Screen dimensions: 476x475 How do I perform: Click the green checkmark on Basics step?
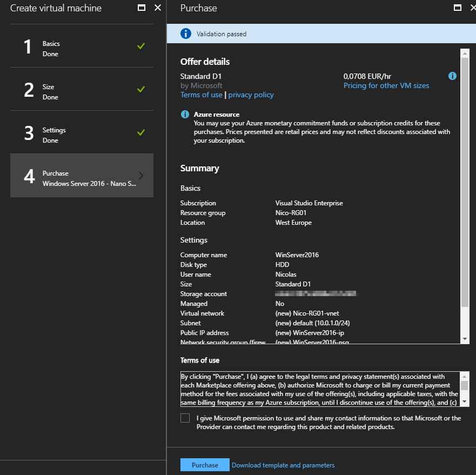point(141,46)
